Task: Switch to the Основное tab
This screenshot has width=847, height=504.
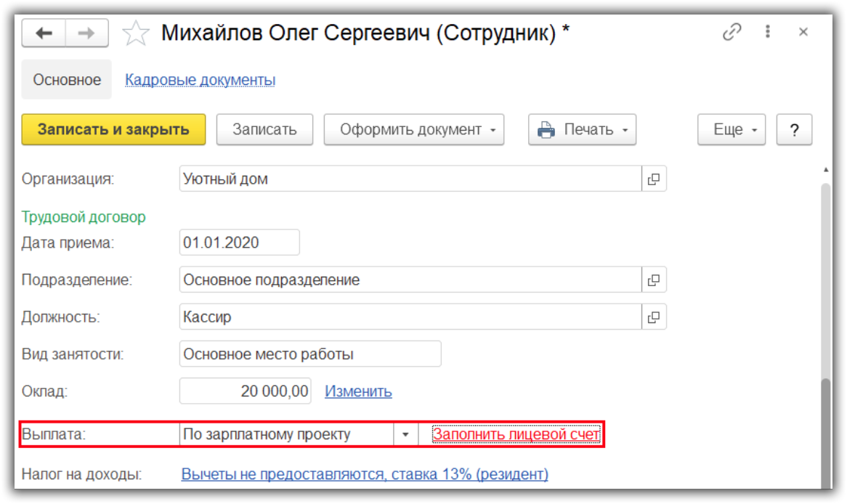Action: coord(67,80)
